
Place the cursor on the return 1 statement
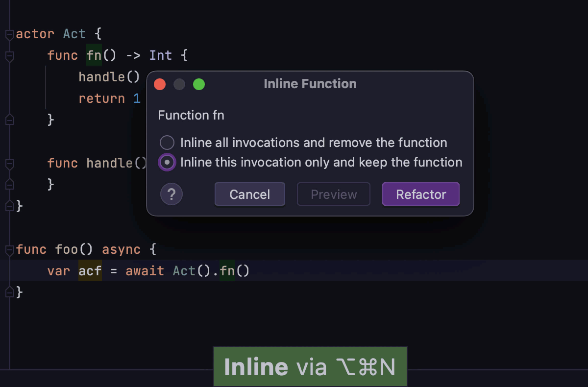click(109, 98)
